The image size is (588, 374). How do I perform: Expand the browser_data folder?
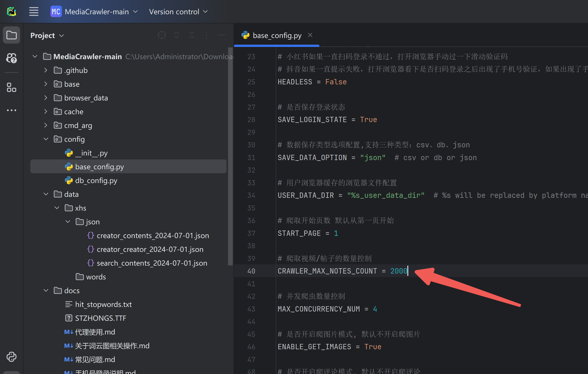(x=46, y=98)
